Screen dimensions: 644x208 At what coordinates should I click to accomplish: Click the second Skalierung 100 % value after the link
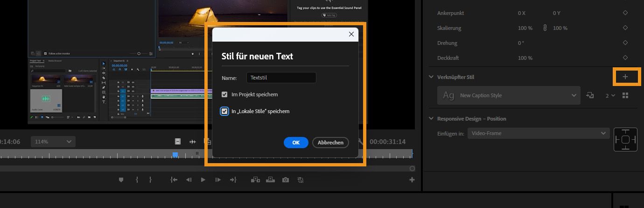click(x=560, y=28)
